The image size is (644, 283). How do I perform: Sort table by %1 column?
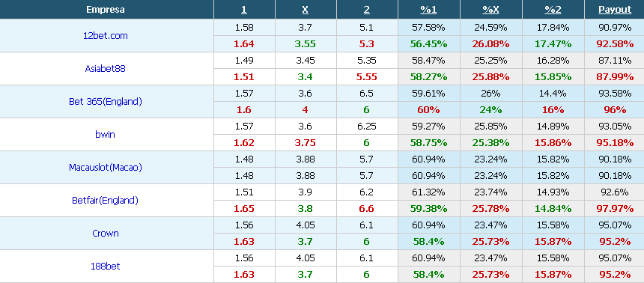428,10
